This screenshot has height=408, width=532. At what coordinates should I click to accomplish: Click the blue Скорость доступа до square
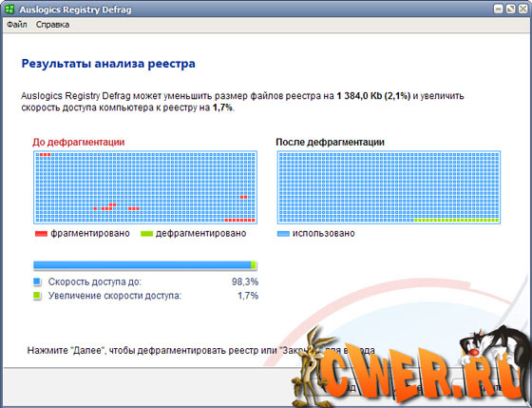37,282
